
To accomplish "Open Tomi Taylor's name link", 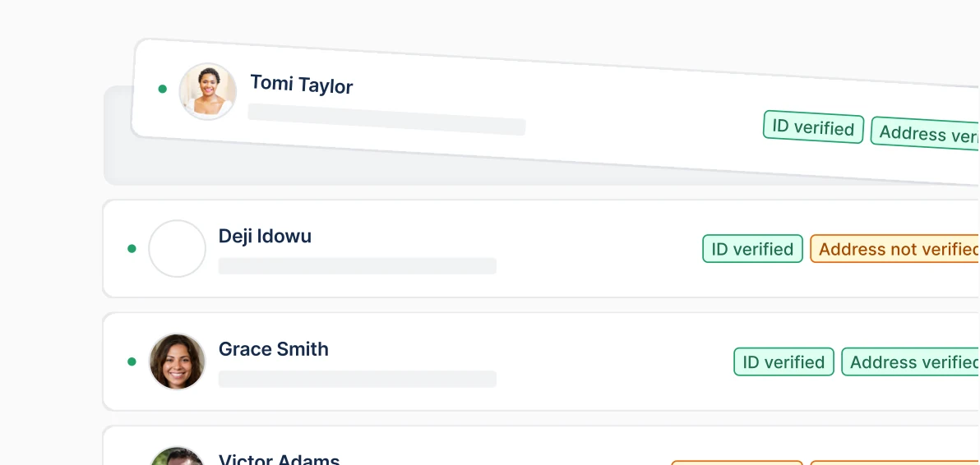I will pos(302,84).
